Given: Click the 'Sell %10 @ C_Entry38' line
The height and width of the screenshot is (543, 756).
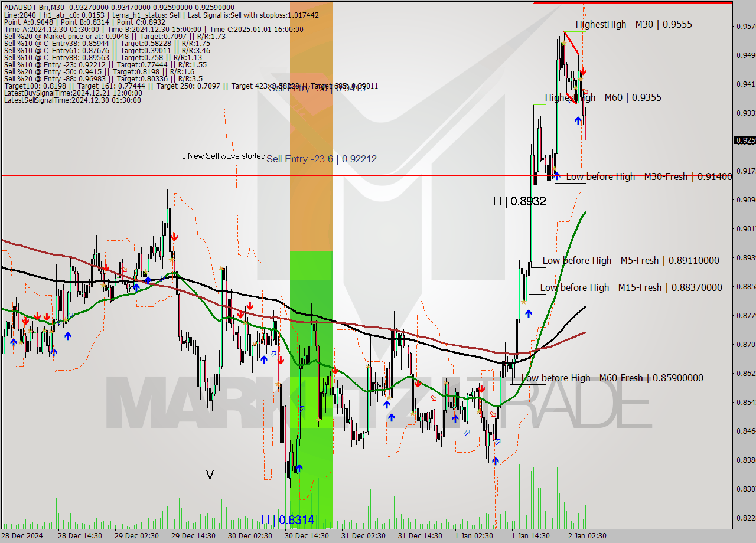Looking at the screenshot, I should coord(107,43).
